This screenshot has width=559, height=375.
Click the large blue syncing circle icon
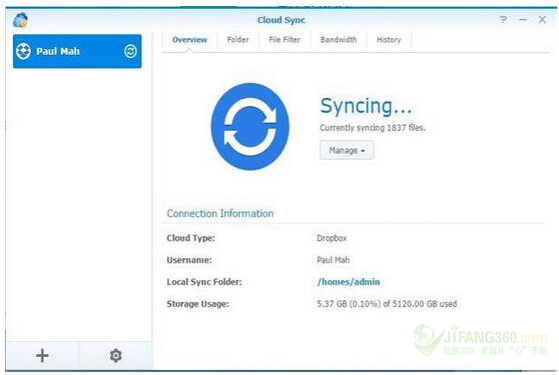[250, 127]
